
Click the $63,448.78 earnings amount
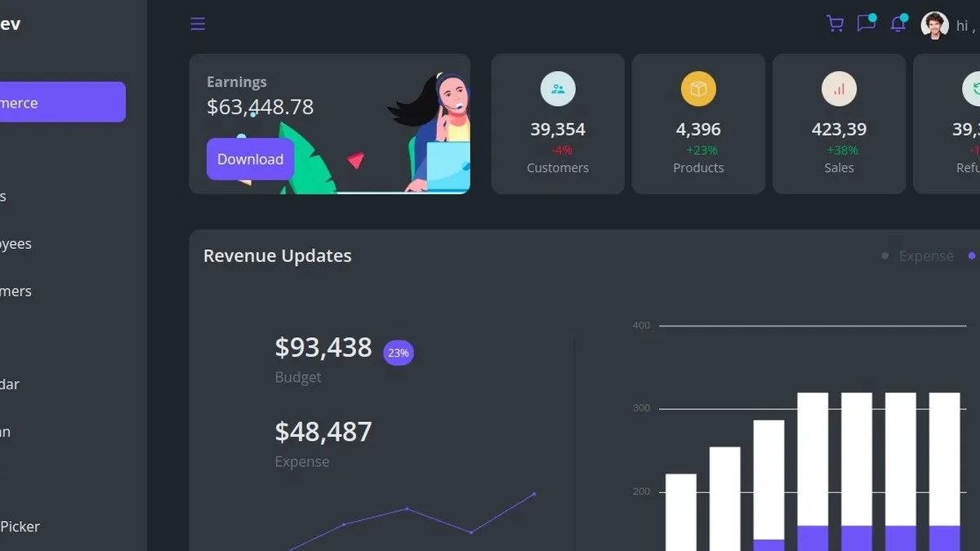[x=260, y=107]
